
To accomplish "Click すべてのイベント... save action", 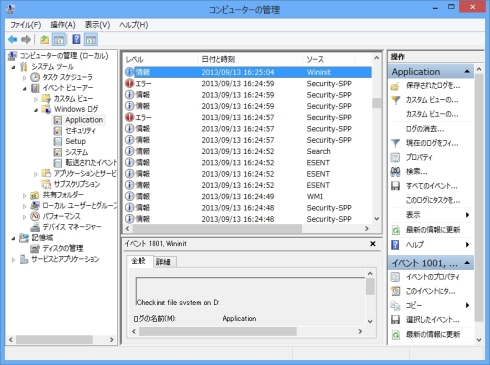I will (431, 186).
